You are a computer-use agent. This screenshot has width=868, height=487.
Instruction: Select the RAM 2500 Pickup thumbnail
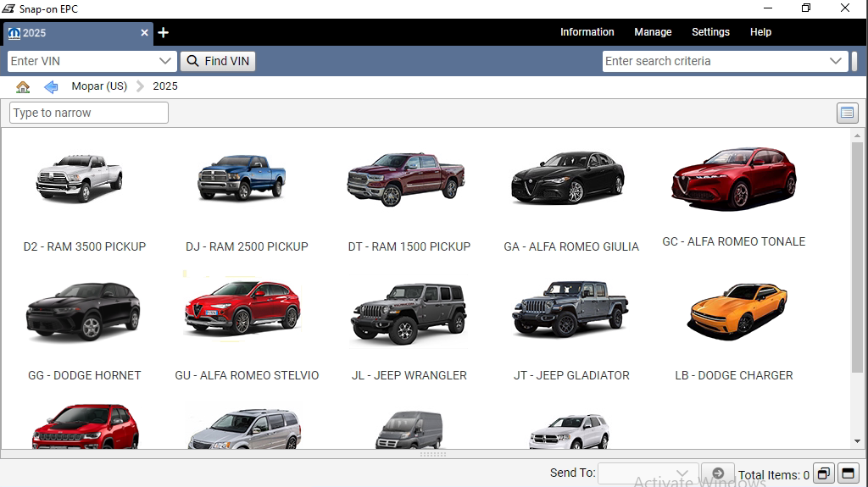pos(242,177)
